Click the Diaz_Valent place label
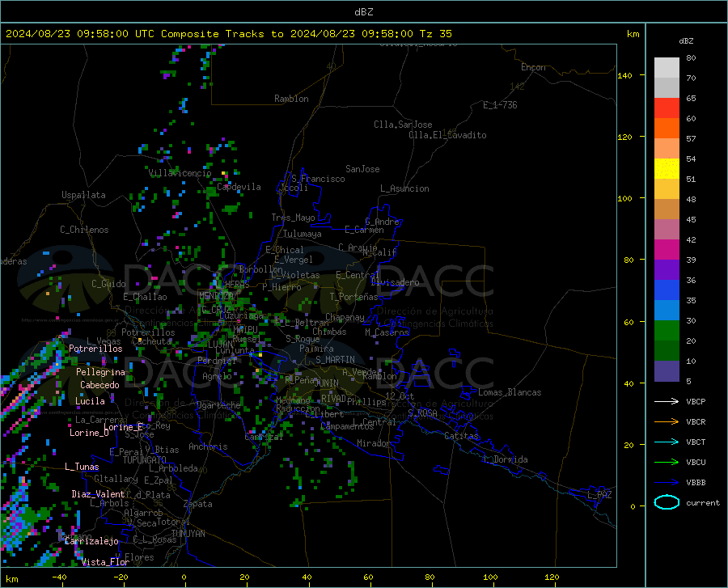 98,494
